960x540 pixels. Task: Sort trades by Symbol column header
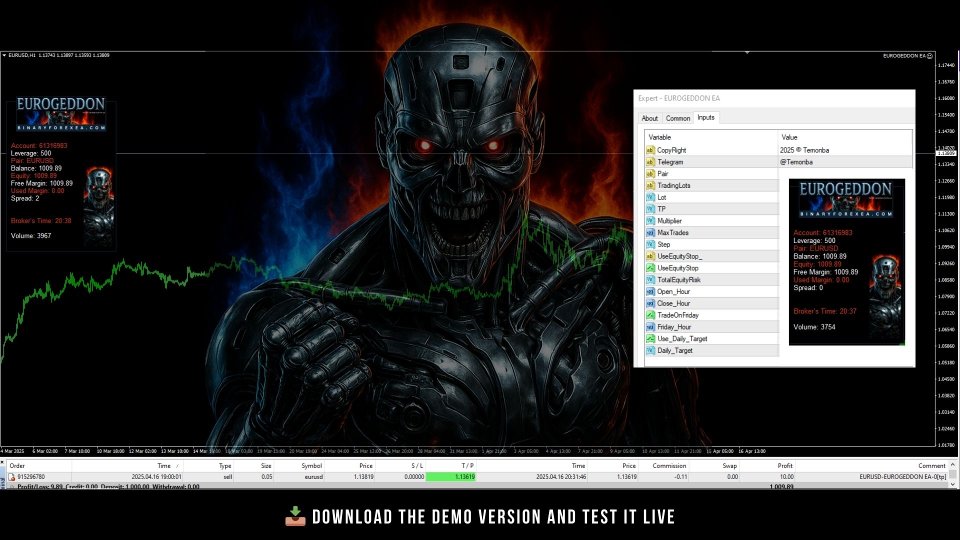pyautogui.click(x=312, y=466)
